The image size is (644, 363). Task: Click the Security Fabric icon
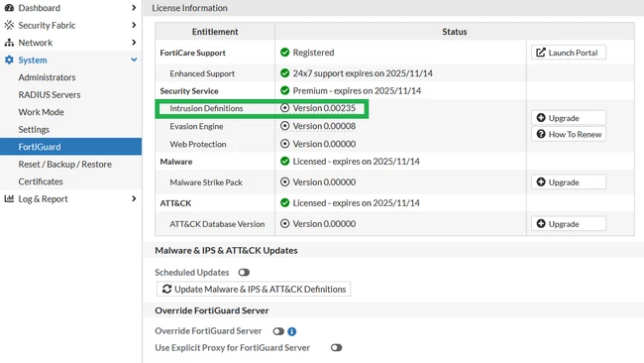[x=9, y=25]
